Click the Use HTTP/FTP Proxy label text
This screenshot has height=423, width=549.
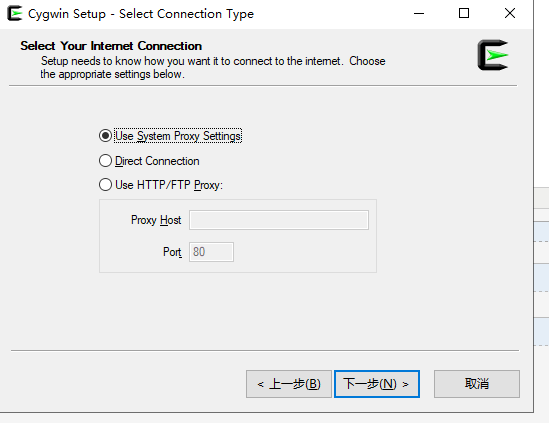pos(169,185)
